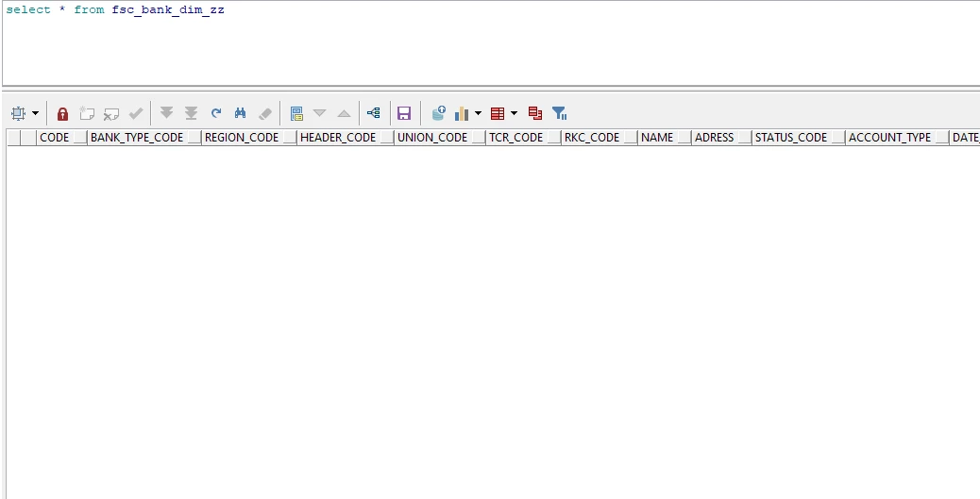
Task: Click the post changes checkmark icon
Action: point(136,113)
